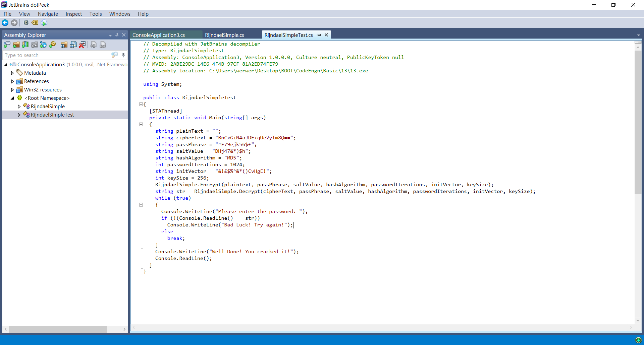Expand the Metadata tree node
The image size is (644, 345).
(x=12, y=73)
